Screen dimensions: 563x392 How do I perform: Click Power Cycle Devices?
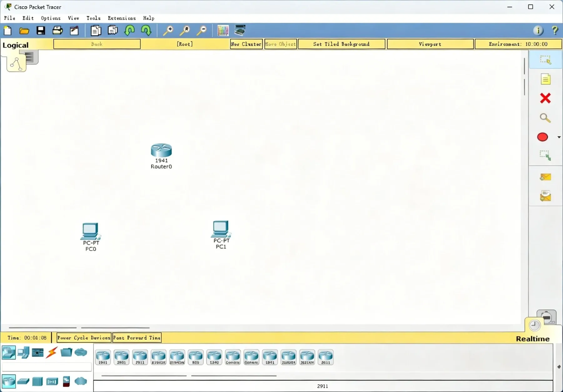(x=84, y=338)
